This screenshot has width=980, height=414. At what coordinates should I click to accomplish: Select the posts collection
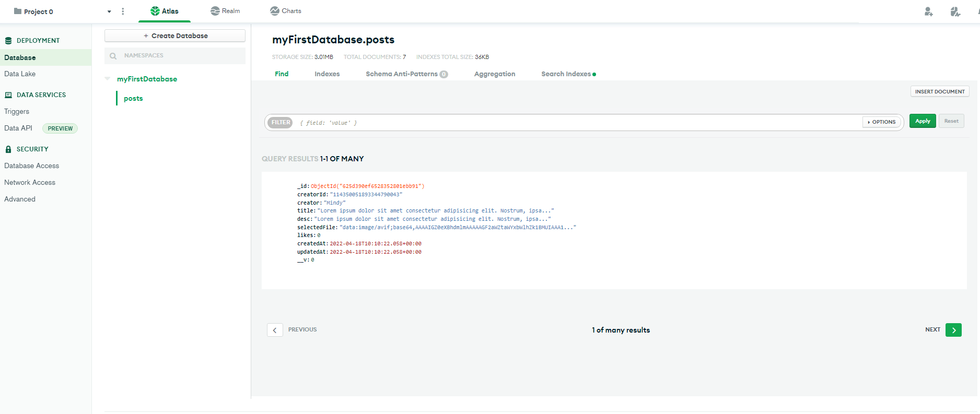tap(133, 98)
